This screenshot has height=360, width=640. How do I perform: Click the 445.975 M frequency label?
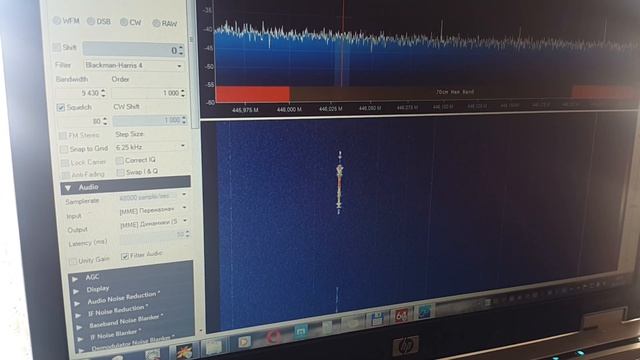click(x=245, y=110)
